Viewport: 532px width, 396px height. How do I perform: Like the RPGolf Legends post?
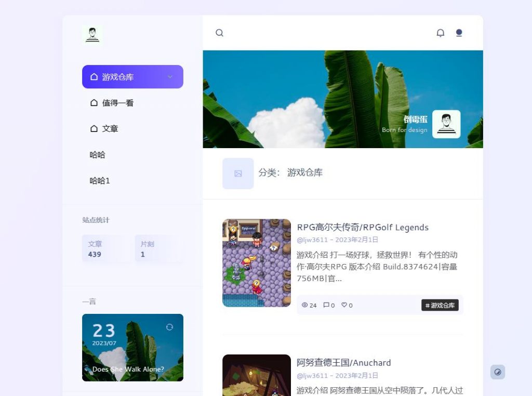[x=344, y=305]
